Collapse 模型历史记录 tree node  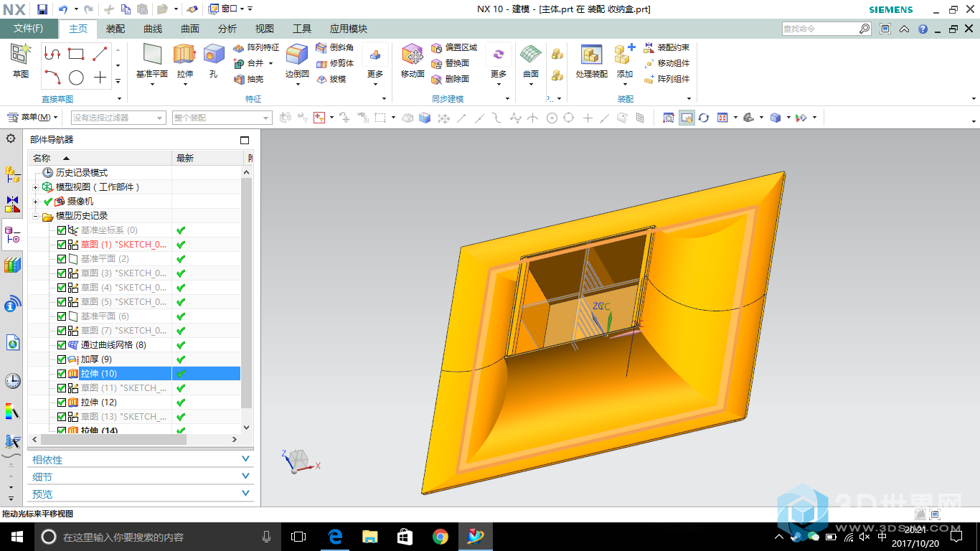pos(36,216)
